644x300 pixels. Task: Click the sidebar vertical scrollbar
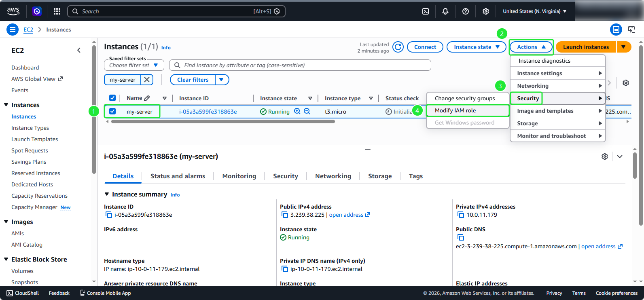(x=94, y=109)
